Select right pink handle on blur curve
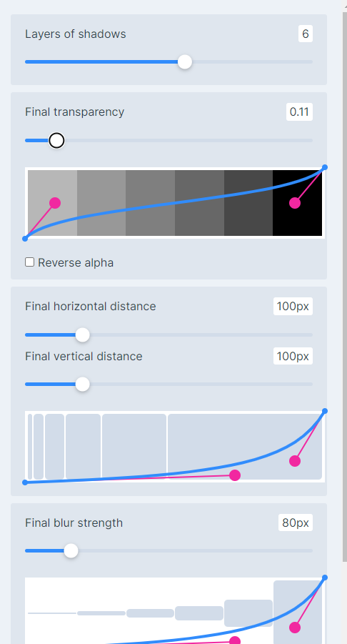The height and width of the screenshot is (644, 347). click(295, 628)
